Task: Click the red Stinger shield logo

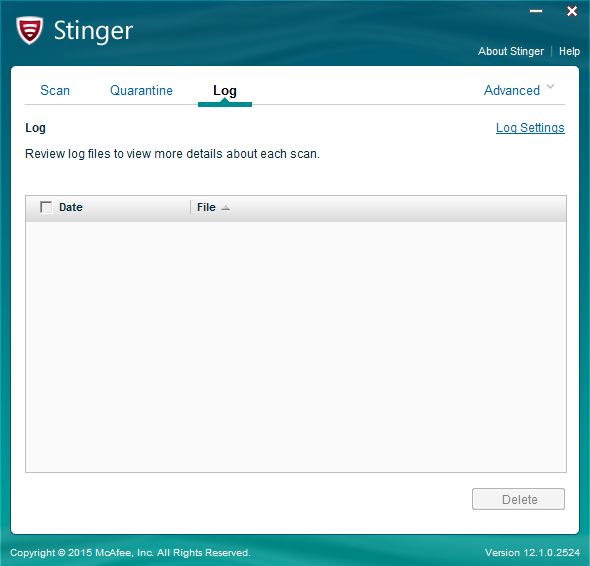Action: tap(29, 30)
